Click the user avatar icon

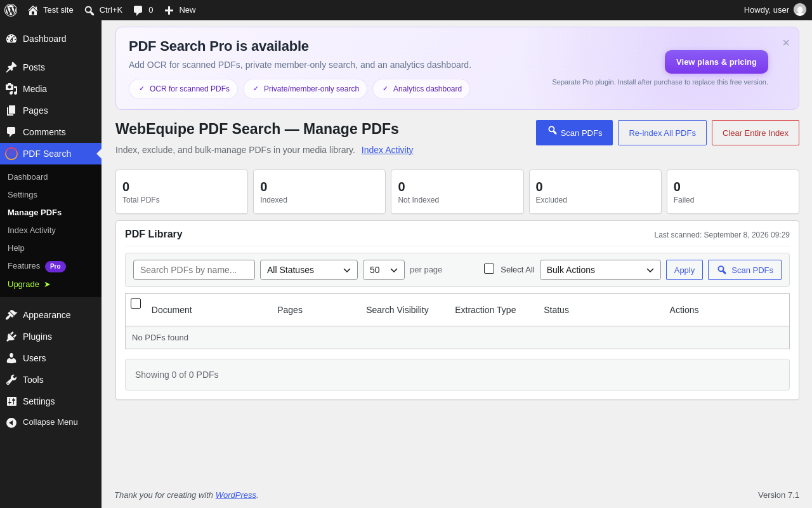800,10
